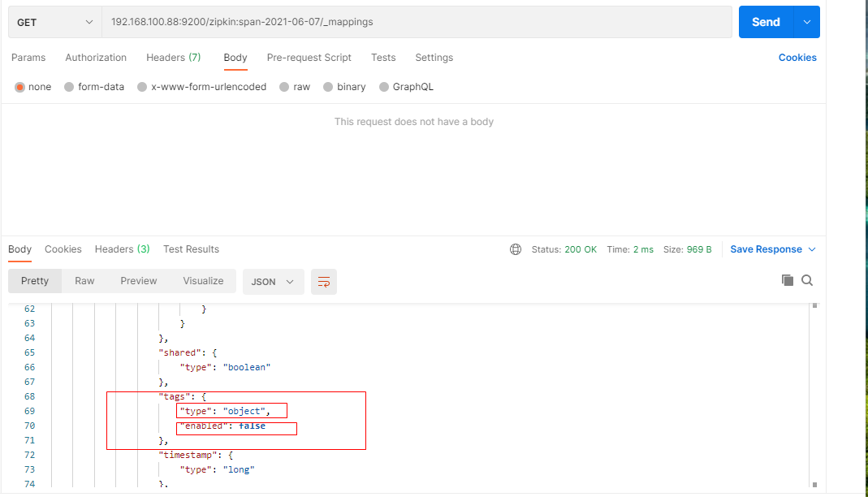Click the globe network icon near Status
Screen dimensions: 868x497
point(516,249)
